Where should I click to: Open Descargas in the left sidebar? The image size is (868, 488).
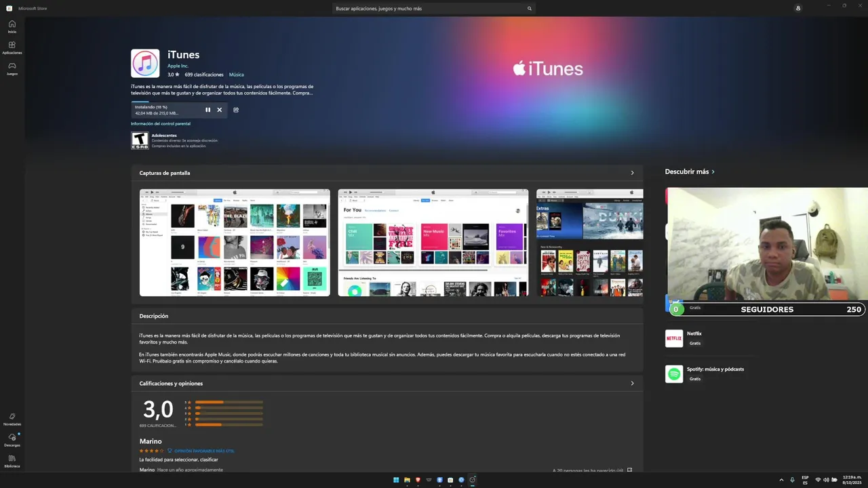[x=12, y=440]
